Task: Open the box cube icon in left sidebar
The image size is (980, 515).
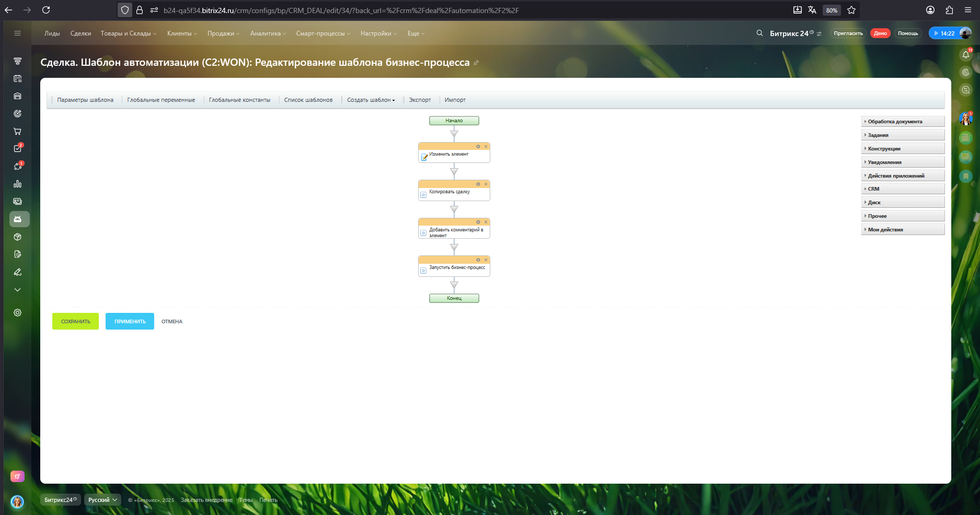Action: tap(17, 237)
